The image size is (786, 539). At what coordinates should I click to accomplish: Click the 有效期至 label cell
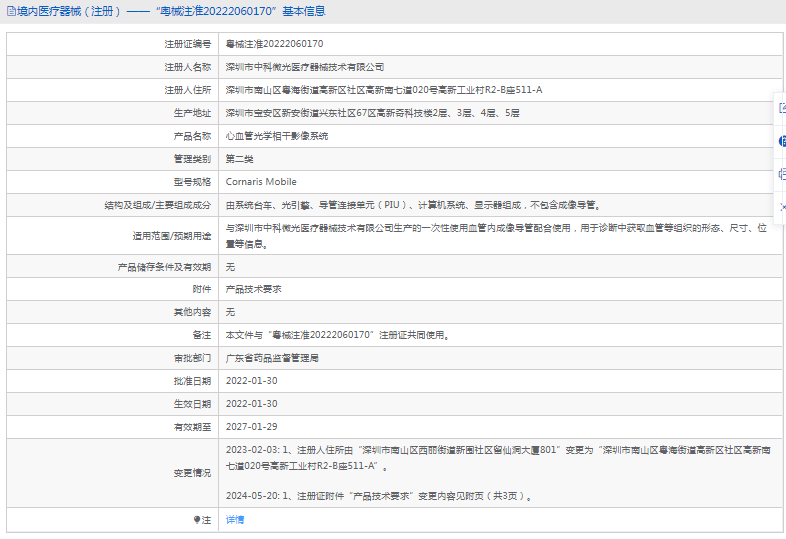[113, 427]
